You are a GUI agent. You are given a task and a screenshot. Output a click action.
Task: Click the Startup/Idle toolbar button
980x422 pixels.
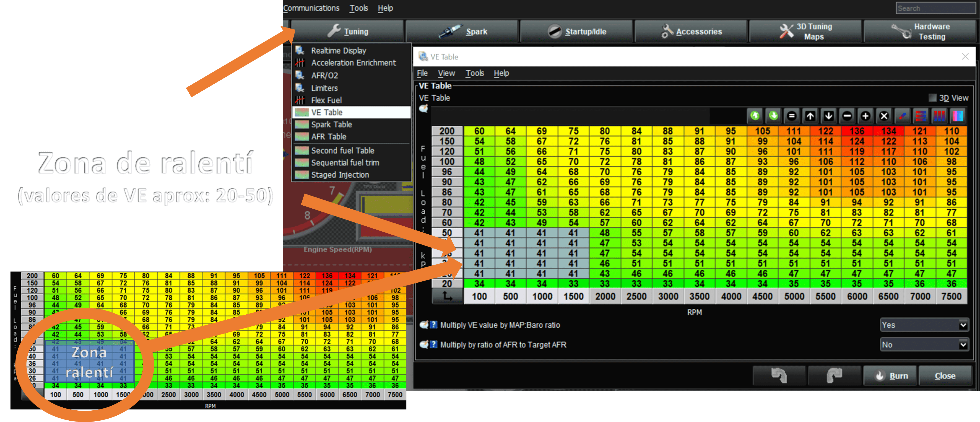pos(576,31)
